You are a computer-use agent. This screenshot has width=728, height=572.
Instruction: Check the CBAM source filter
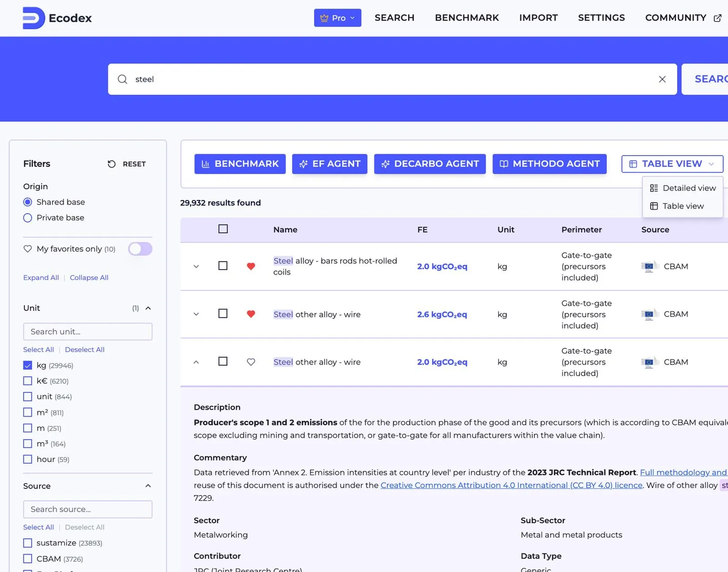pos(28,558)
